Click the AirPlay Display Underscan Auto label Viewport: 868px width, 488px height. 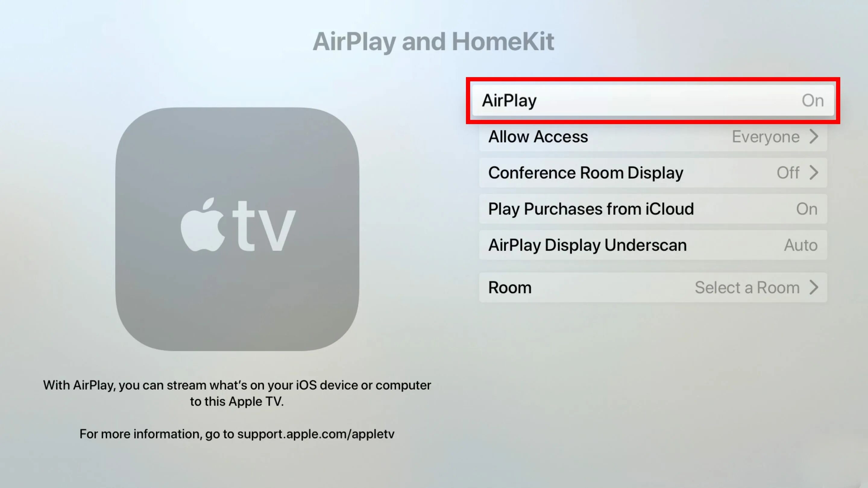coord(653,245)
